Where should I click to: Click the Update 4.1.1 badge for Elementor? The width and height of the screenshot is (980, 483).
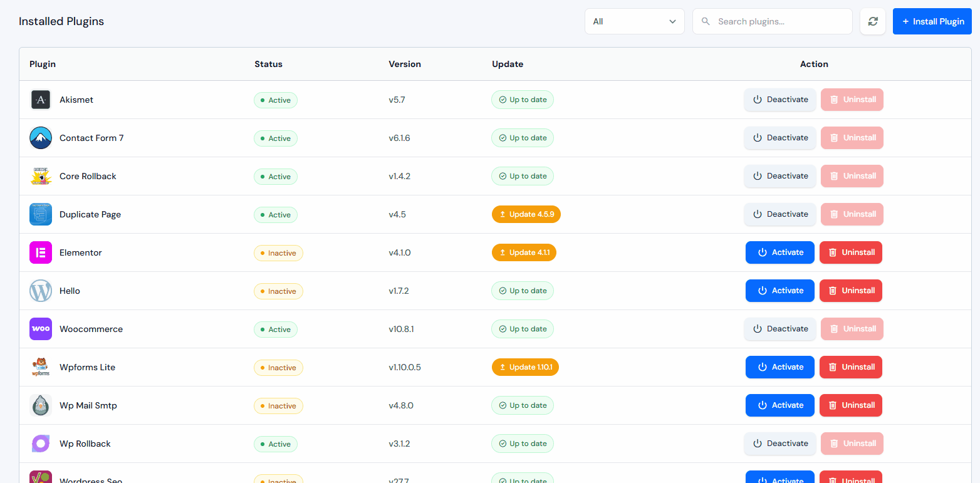tap(524, 252)
